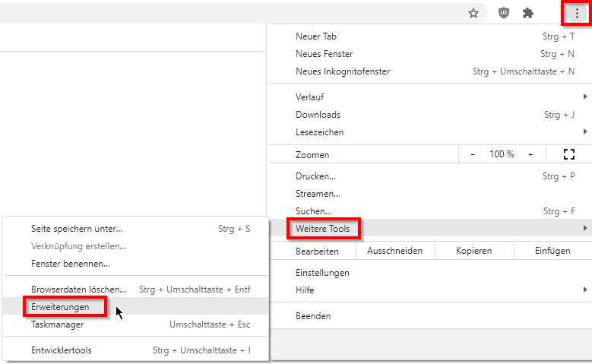Increase zoom with the plus button
The height and width of the screenshot is (364, 592).
pos(530,154)
